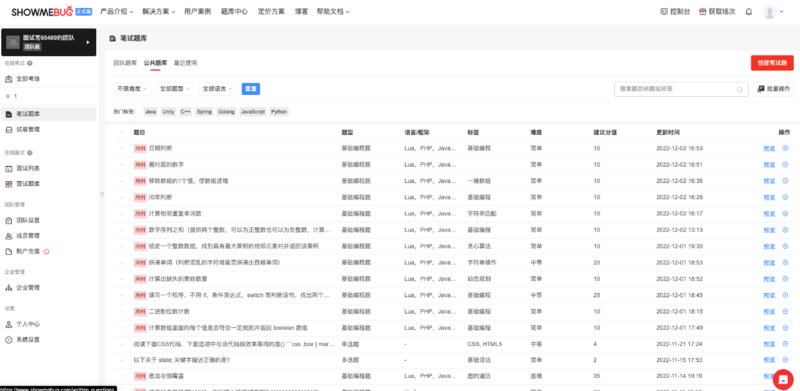Viewport: 800px width, 391px height.
Task: Open 成员管理 in the sidebar
Action: (x=48, y=236)
